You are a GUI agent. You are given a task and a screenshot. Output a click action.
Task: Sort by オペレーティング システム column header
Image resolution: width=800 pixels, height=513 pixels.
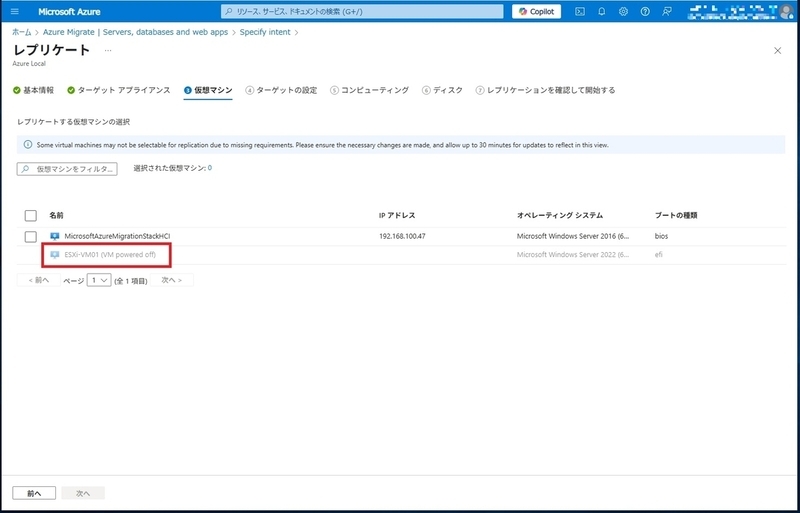560,215
